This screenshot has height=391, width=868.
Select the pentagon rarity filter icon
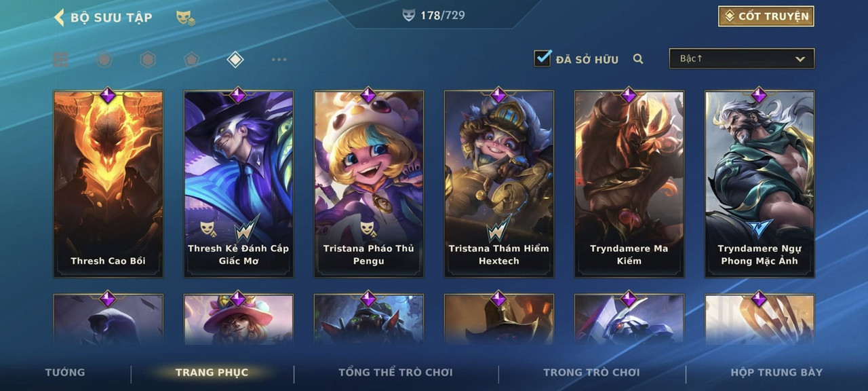pyautogui.click(x=191, y=60)
